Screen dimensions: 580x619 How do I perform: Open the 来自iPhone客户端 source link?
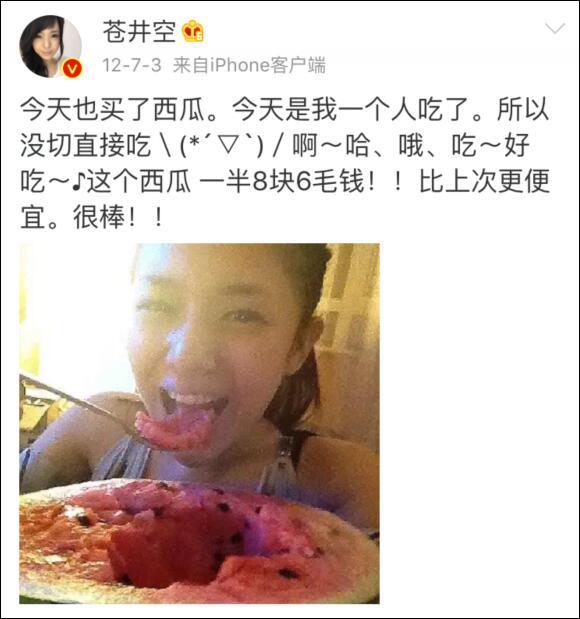coord(249,65)
